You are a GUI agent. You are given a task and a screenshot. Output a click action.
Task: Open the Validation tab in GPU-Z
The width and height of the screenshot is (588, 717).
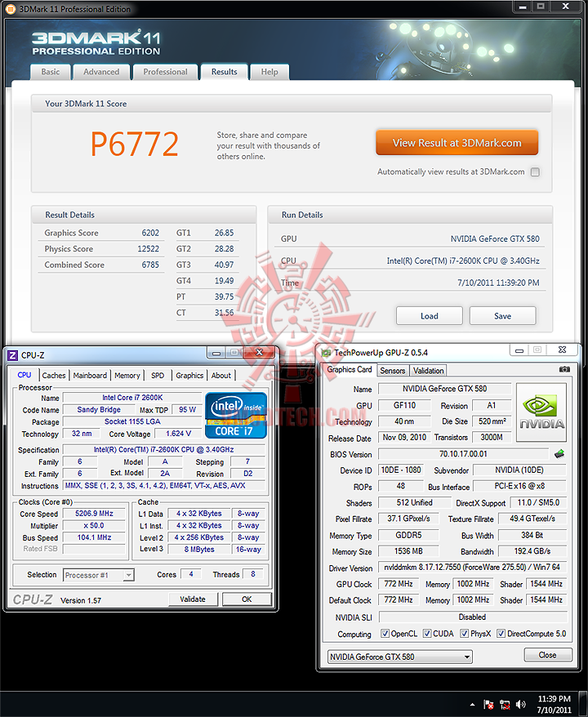429,371
